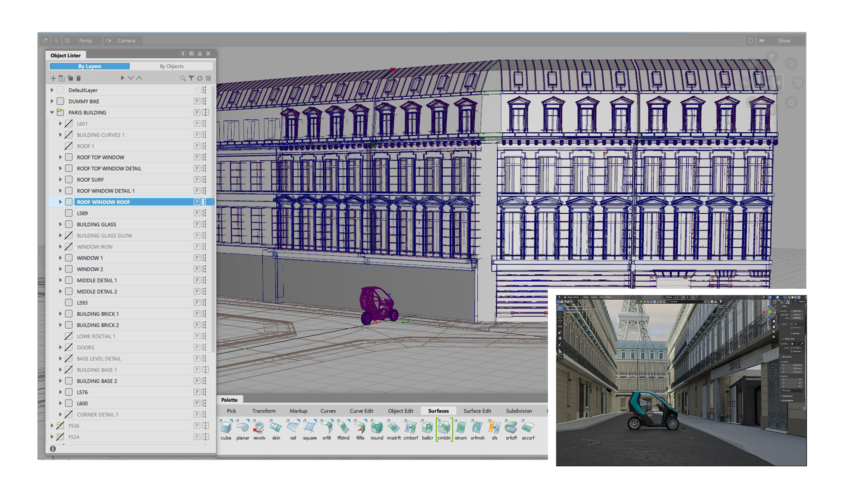Collapse the PARIS BUILDING layer folder
868x488 pixels.
52,113
